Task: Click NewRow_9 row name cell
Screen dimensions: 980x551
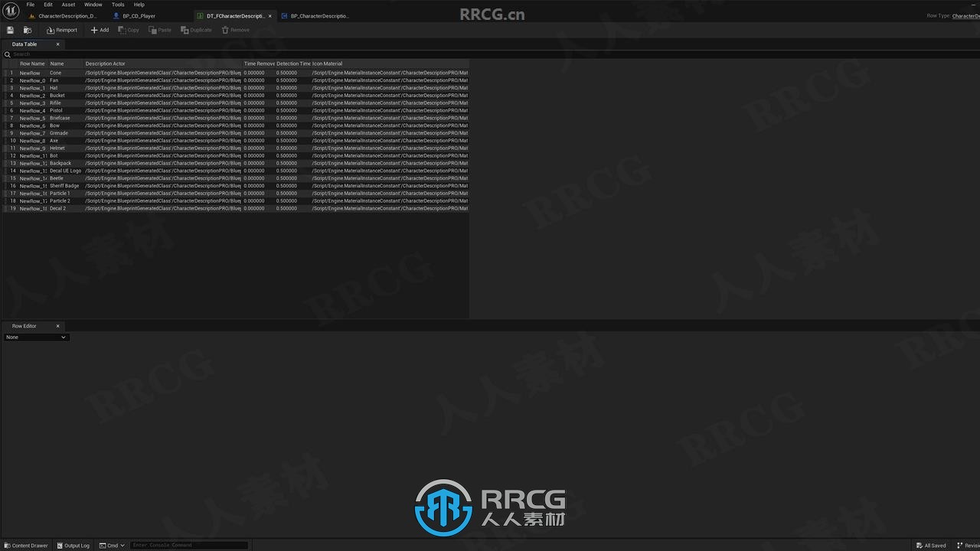Action: [x=32, y=148]
